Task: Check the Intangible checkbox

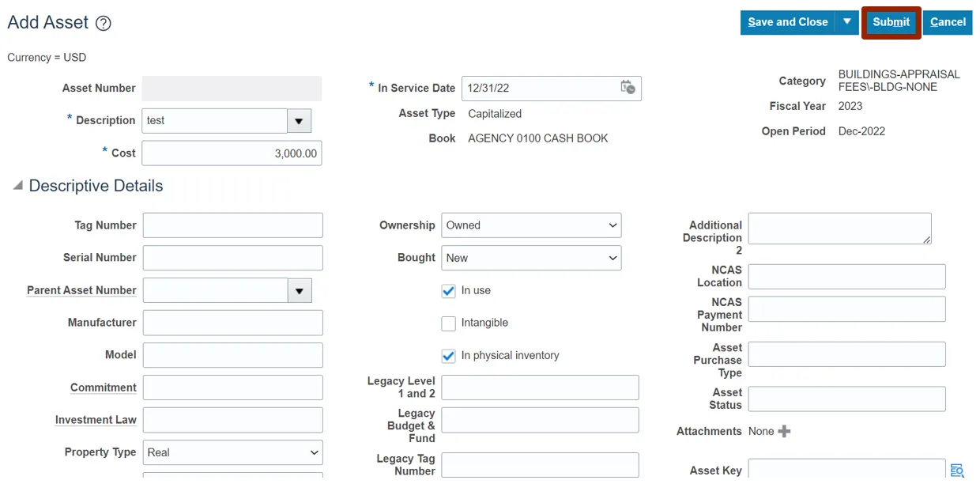Action: click(449, 323)
